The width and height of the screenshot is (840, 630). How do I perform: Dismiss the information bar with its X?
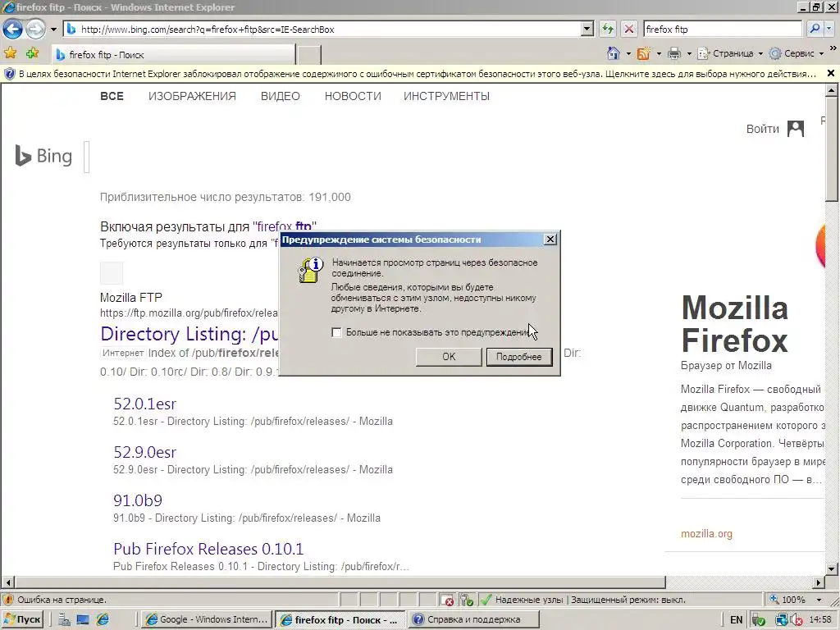tap(831, 73)
